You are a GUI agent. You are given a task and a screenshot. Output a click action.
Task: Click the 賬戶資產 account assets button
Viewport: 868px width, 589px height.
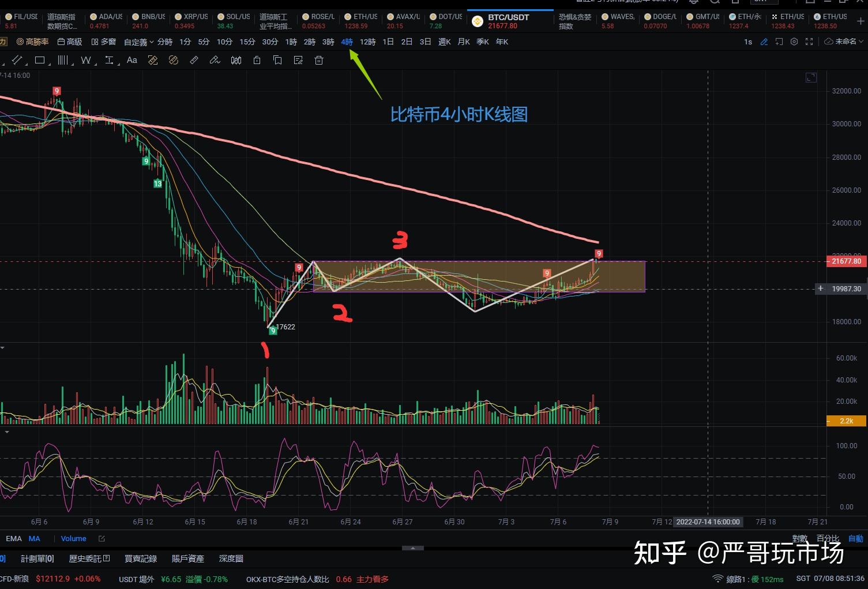(x=187, y=558)
